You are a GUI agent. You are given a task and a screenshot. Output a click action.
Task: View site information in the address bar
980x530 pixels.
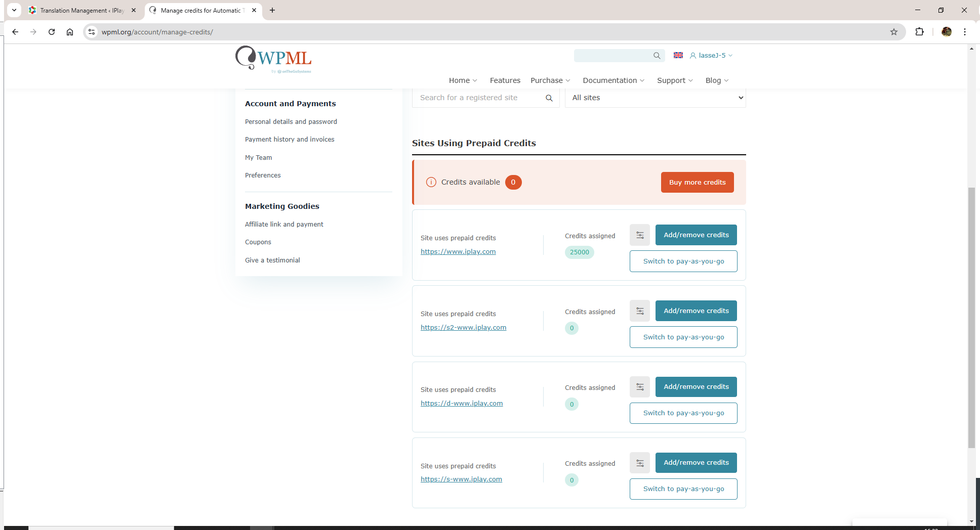92,32
